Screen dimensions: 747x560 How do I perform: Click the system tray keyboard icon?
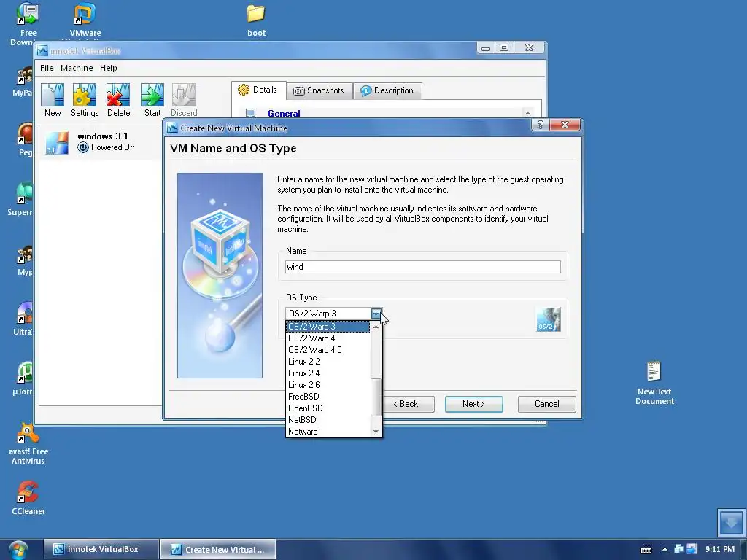point(646,550)
